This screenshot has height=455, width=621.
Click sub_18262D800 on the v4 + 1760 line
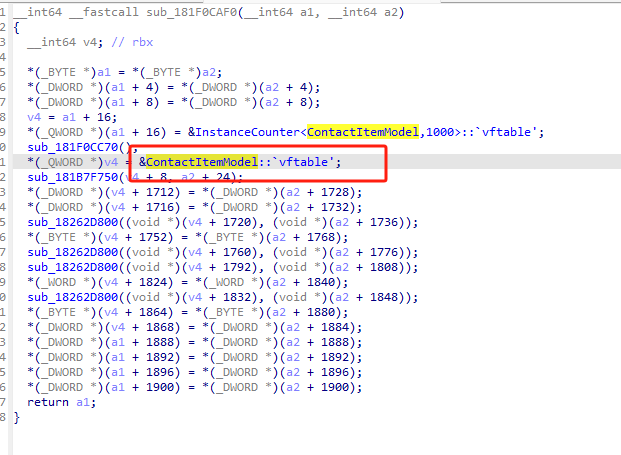click(73, 252)
